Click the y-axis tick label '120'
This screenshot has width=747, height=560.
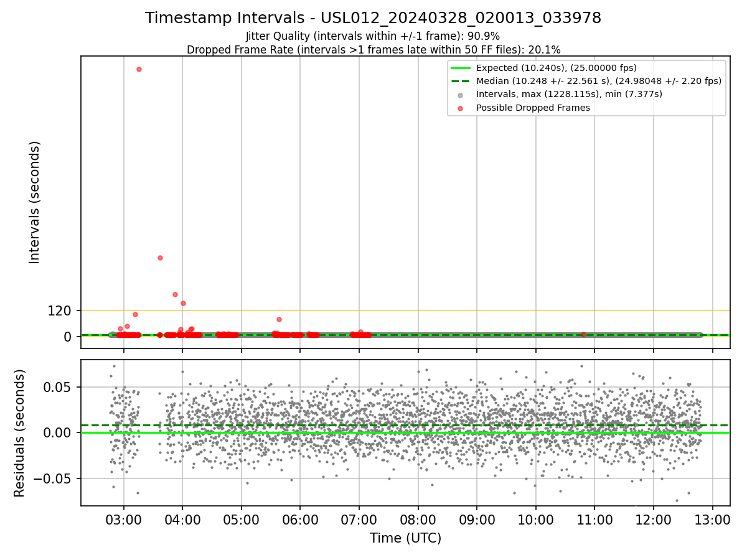coord(60,310)
